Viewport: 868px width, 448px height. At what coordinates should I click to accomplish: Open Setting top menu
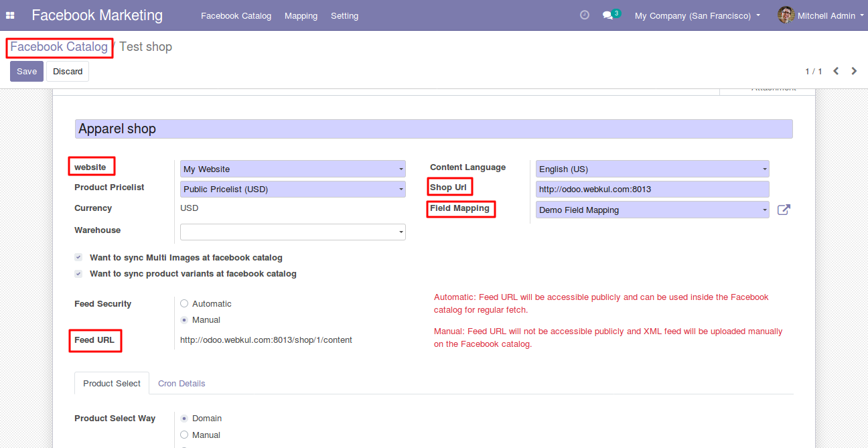point(344,15)
